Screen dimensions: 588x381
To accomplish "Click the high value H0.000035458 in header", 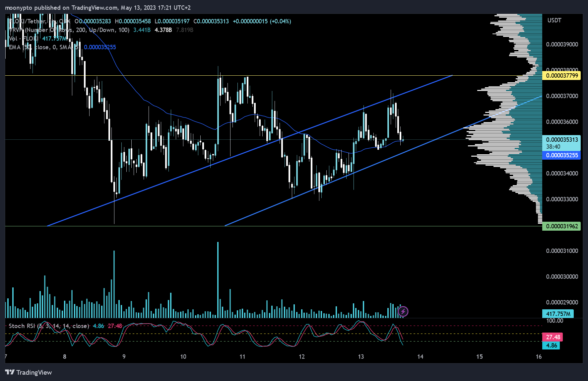I will pyautogui.click(x=133, y=21).
